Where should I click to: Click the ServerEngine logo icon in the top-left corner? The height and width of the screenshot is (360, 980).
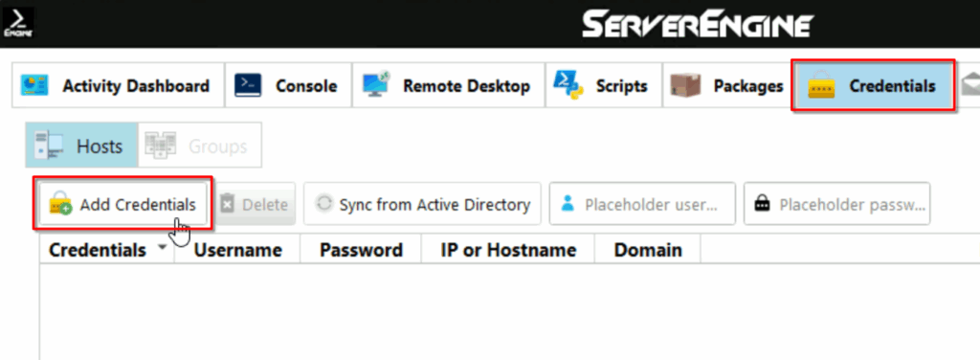pos(18,23)
